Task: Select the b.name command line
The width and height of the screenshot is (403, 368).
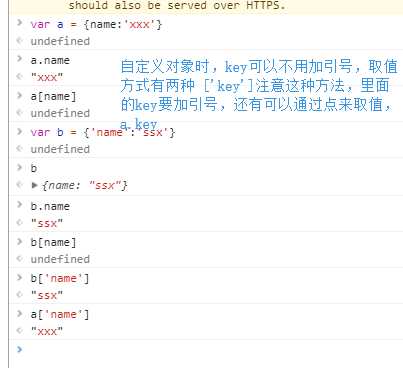Action: (50, 206)
